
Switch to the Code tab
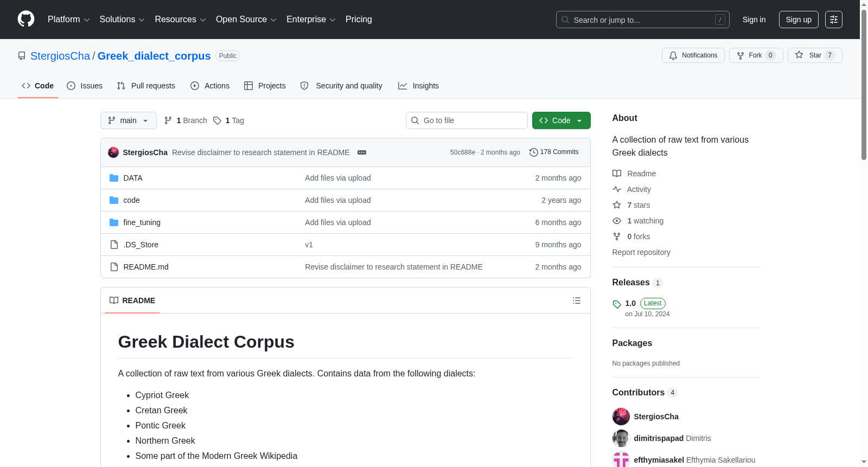(x=38, y=86)
